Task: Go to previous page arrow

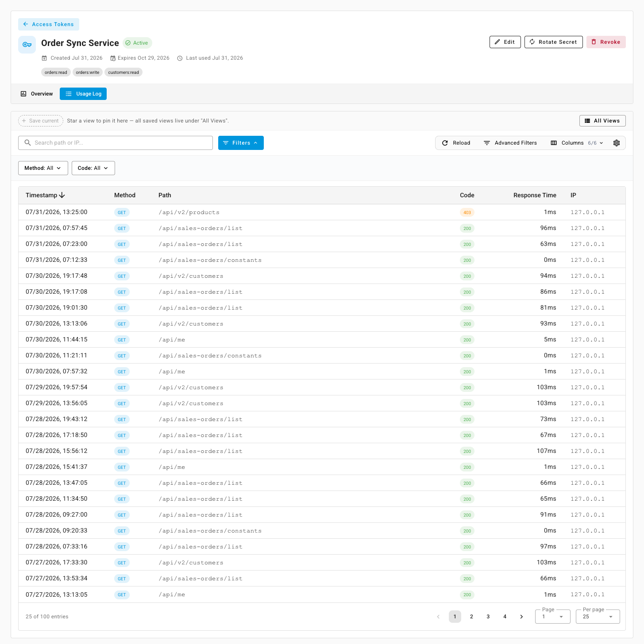Action: coord(438,617)
